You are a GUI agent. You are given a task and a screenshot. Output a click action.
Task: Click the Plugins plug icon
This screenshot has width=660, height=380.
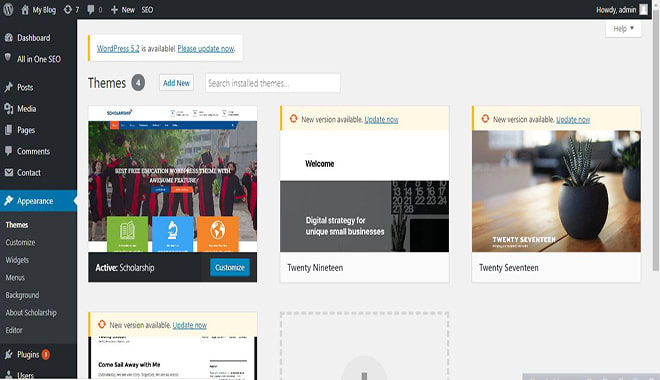tap(8, 354)
